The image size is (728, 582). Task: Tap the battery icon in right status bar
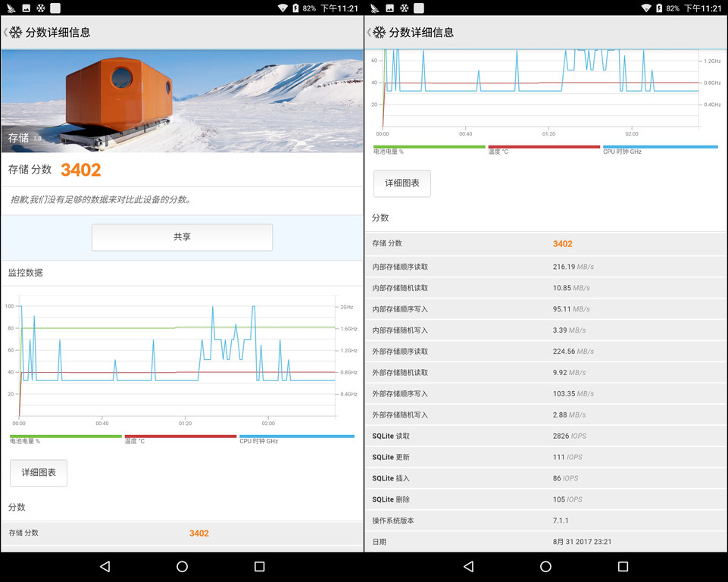(x=658, y=8)
